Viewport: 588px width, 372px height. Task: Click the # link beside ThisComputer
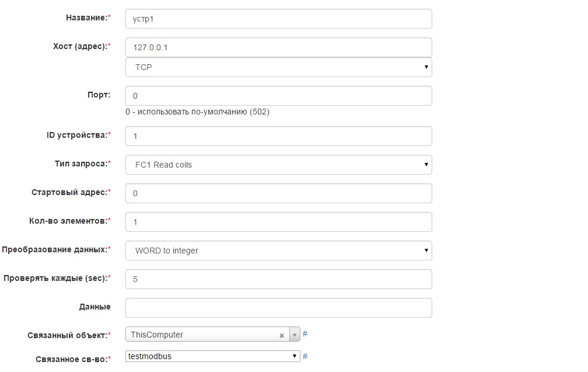point(305,334)
